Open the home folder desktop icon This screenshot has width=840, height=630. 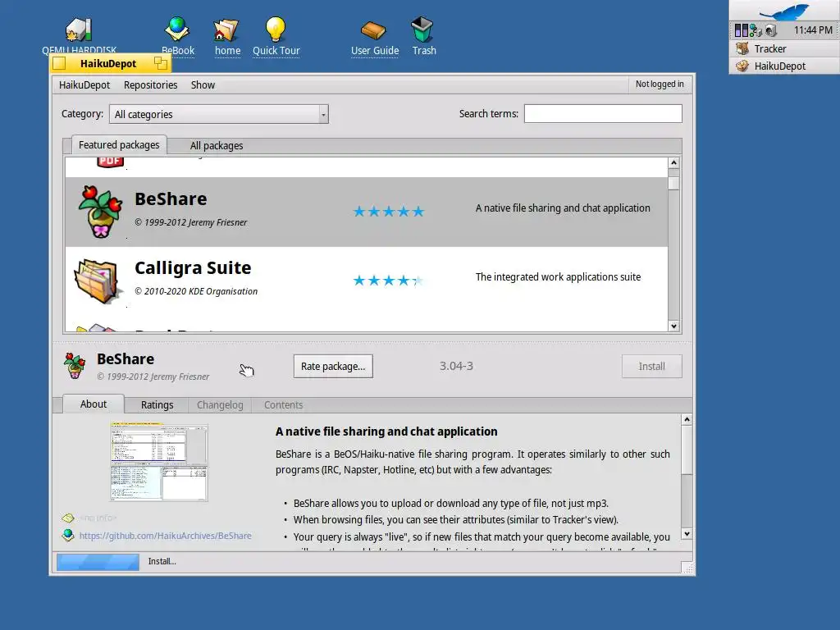226,30
